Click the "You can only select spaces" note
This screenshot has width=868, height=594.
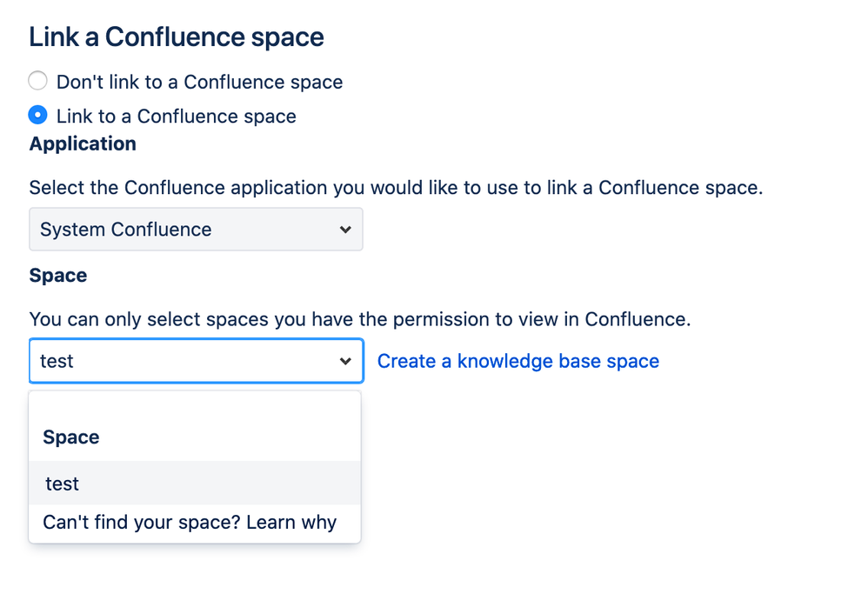(x=359, y=319)
